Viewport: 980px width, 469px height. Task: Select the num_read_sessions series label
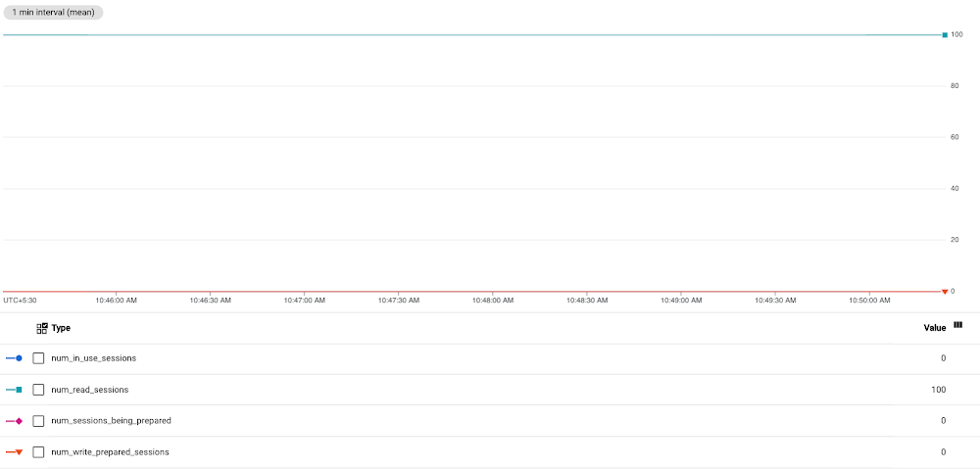pyautogui.click(x=89, y=390)
